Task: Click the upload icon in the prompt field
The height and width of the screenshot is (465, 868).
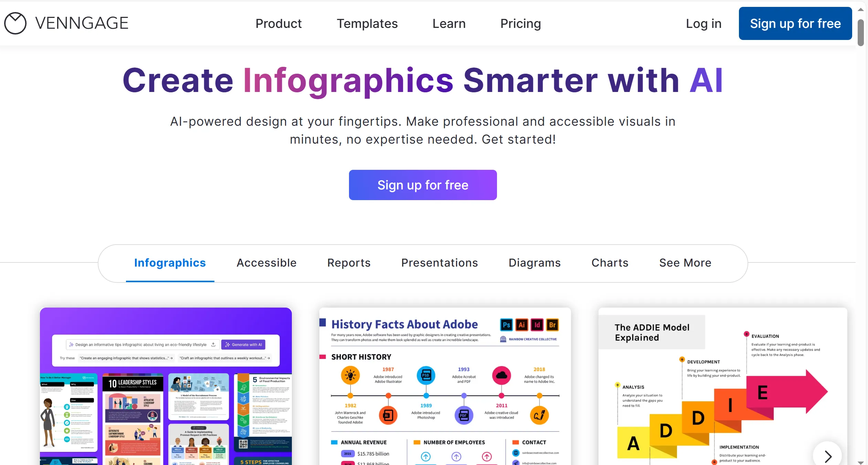Action: click(213, 344)
